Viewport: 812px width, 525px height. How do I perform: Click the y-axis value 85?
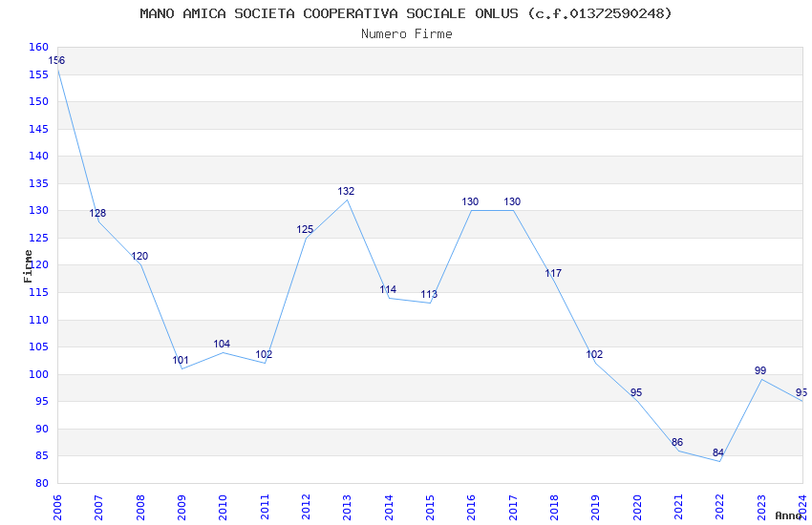point(42,455)
